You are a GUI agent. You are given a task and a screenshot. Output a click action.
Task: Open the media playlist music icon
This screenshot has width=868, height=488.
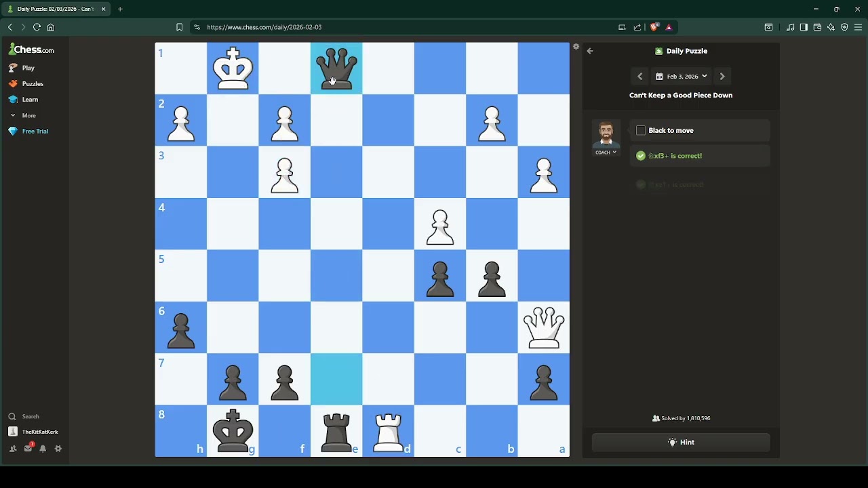[x=791, y=27]
